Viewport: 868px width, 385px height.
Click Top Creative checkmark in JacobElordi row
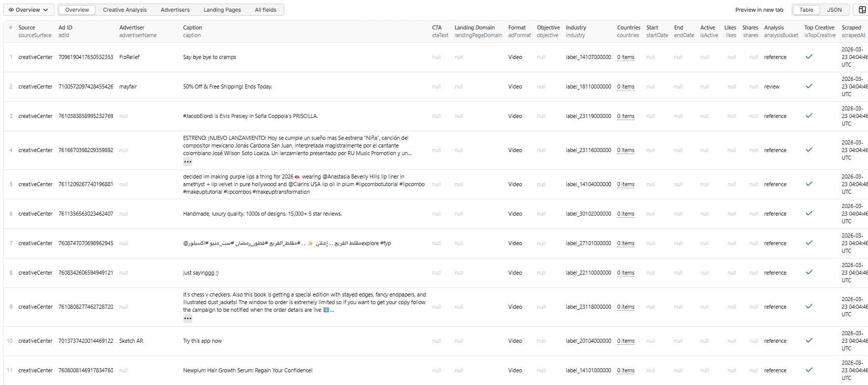(x=809, y=115)
